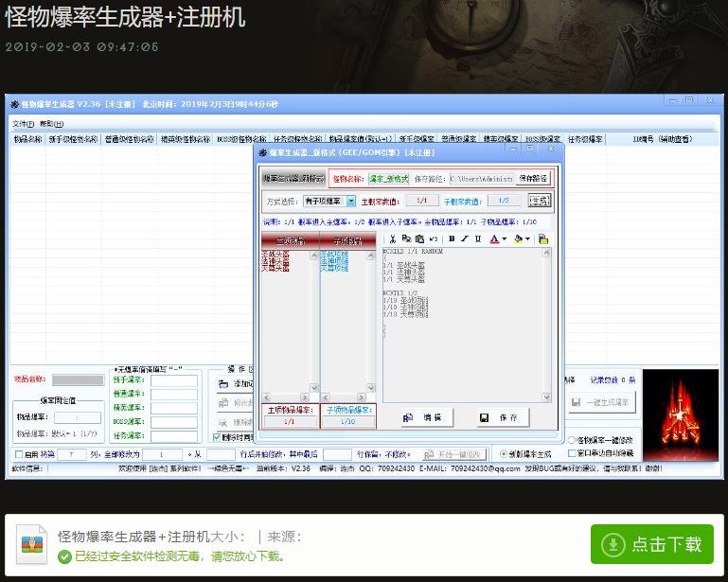Screen dimensions: 728x582
Task: Expand the font color dropdown arrow
Action: (505, 239)
